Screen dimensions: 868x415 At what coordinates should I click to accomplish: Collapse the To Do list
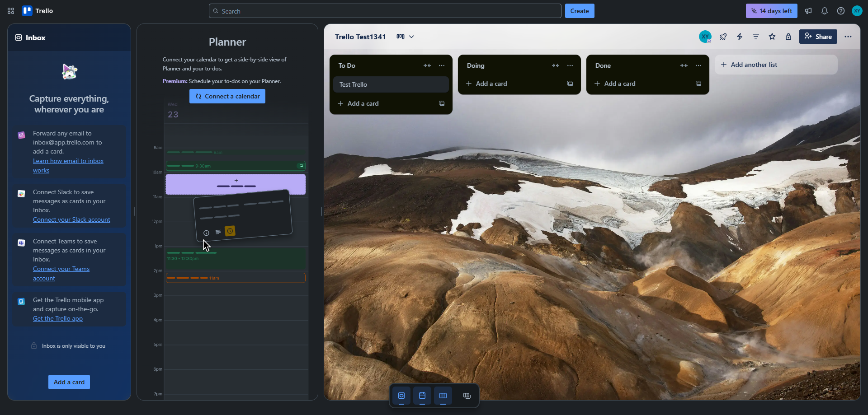(427, 65)
